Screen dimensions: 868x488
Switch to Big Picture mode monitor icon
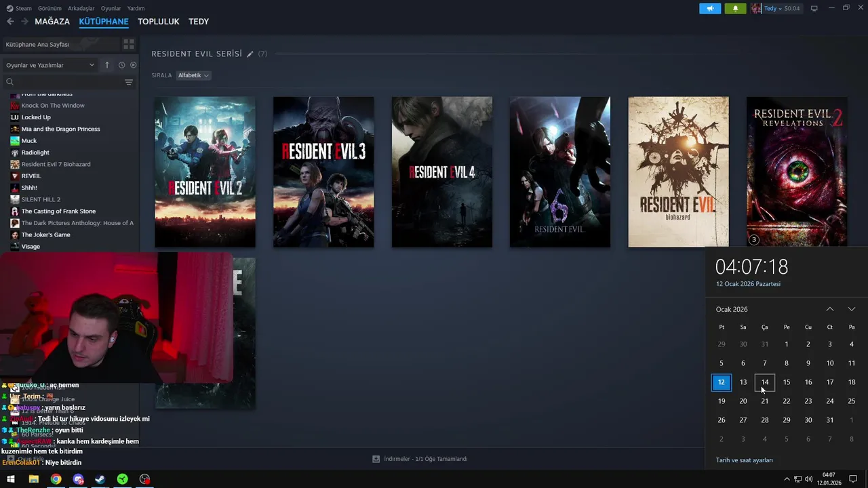tap(814, 8)
